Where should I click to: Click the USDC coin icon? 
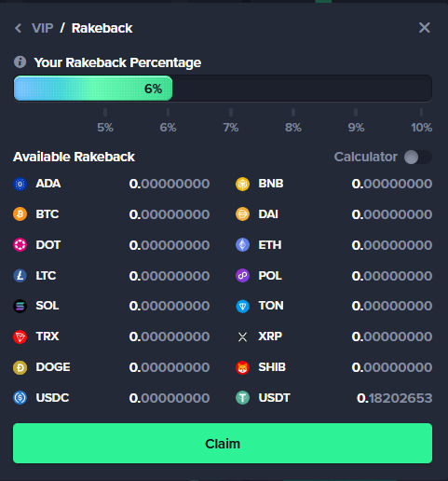tap(20, 398)
